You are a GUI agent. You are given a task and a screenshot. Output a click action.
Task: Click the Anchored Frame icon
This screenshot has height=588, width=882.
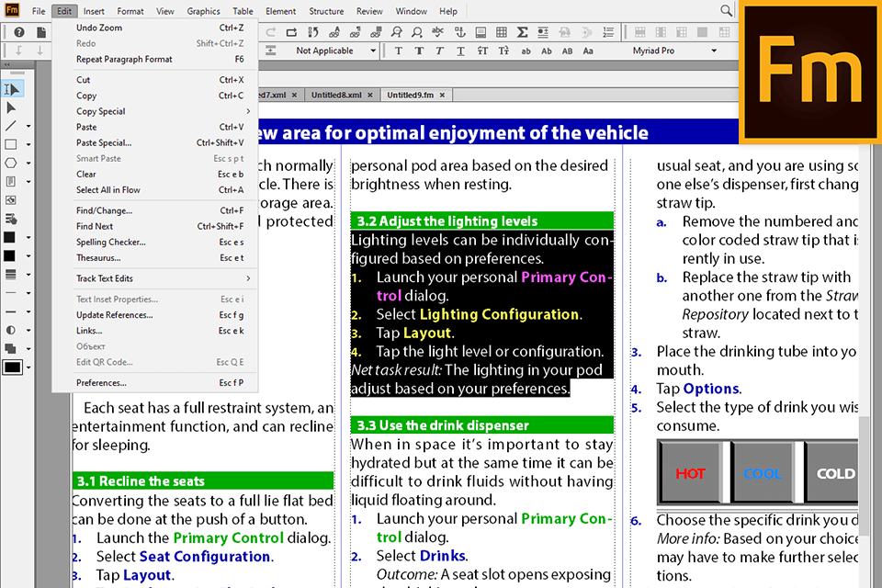[481, 32]
